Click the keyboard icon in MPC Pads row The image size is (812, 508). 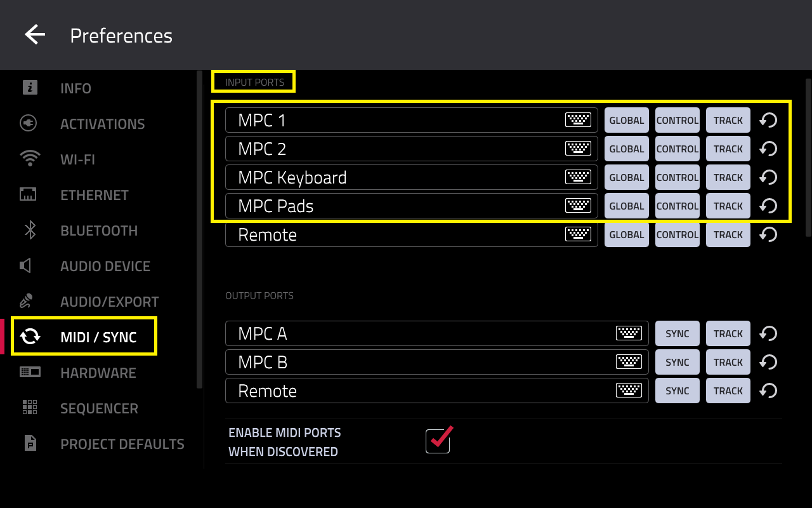click(578, 206)
